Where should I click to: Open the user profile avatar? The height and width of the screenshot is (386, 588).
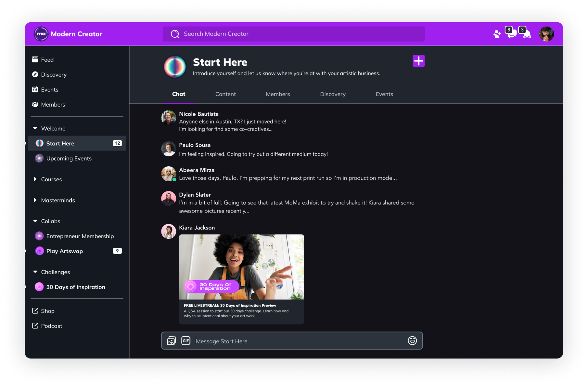(x=546, y=34)
